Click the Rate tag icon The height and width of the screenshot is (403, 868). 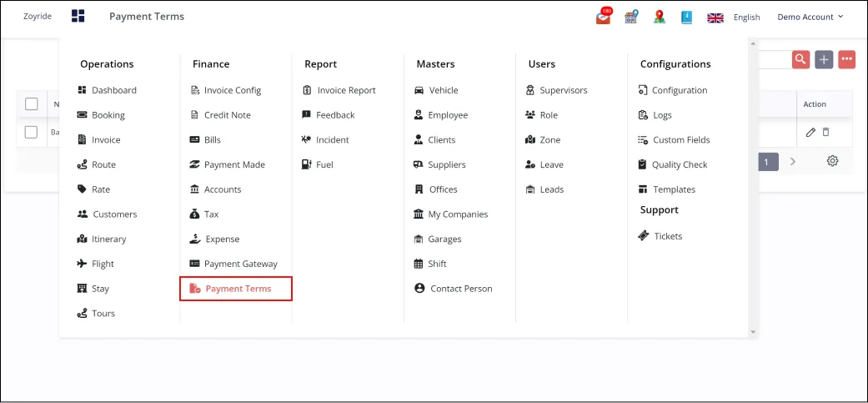[82, 189]
